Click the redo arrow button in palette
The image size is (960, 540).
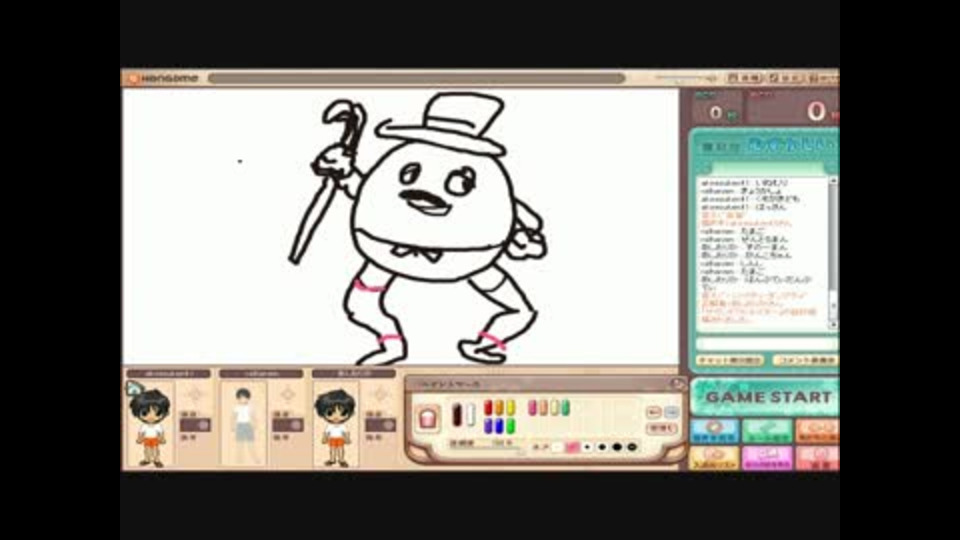pos(671,412)
